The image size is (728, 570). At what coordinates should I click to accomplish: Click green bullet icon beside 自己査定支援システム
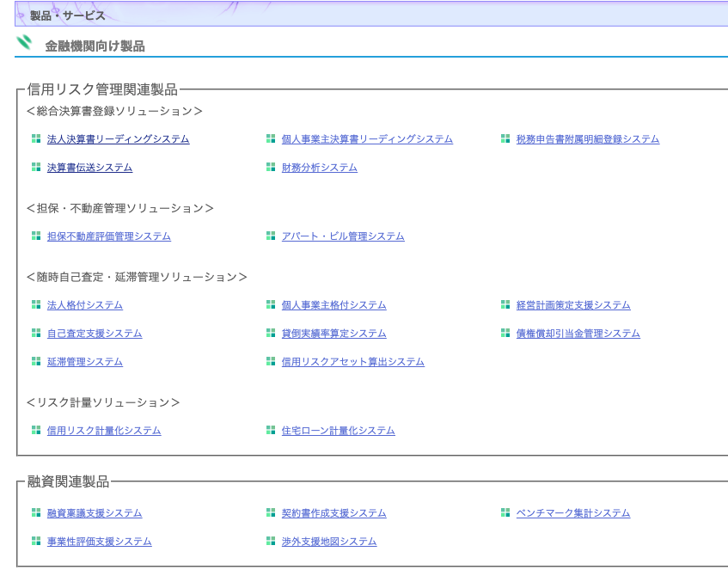[36, 333]
